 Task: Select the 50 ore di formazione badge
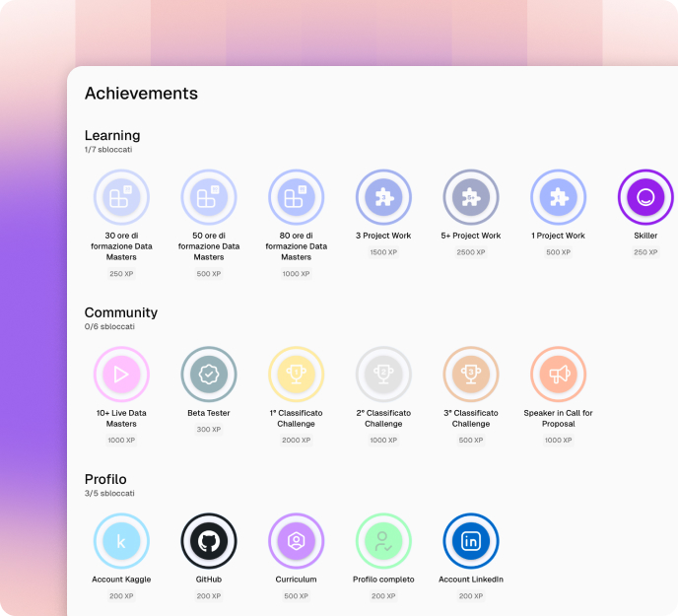[209, 197]
